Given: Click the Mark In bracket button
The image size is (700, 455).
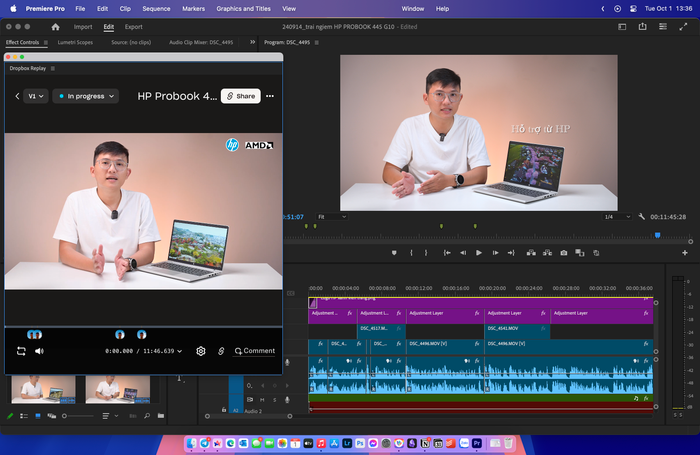Looking at the screenshot, I should tap(411, 253).
